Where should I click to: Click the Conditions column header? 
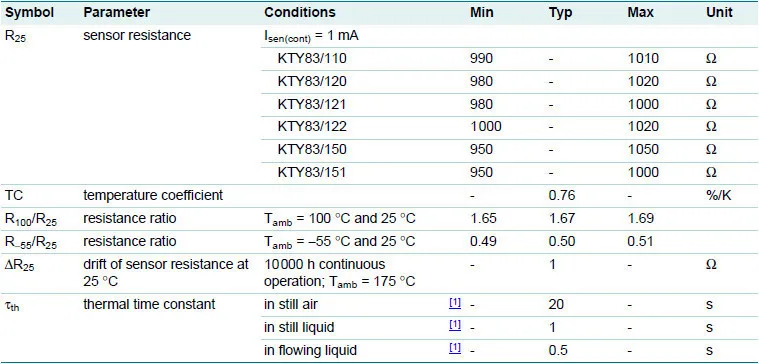point(300,12)
